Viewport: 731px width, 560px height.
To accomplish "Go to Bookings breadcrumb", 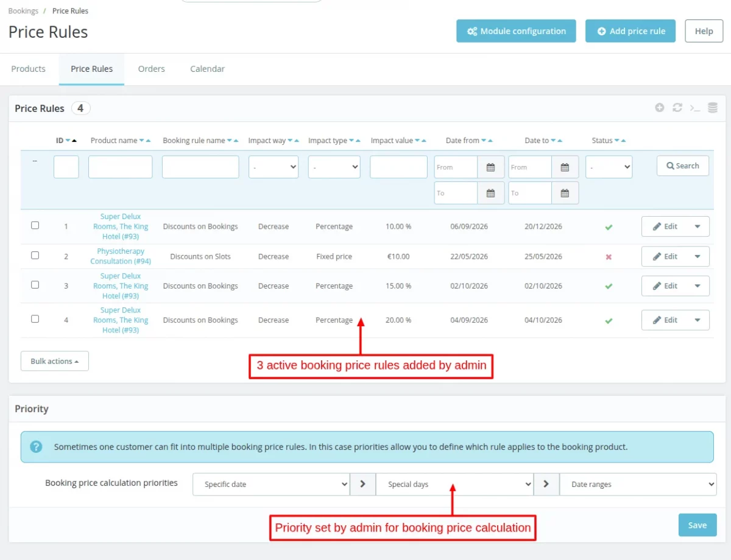I will coord(23,11).
